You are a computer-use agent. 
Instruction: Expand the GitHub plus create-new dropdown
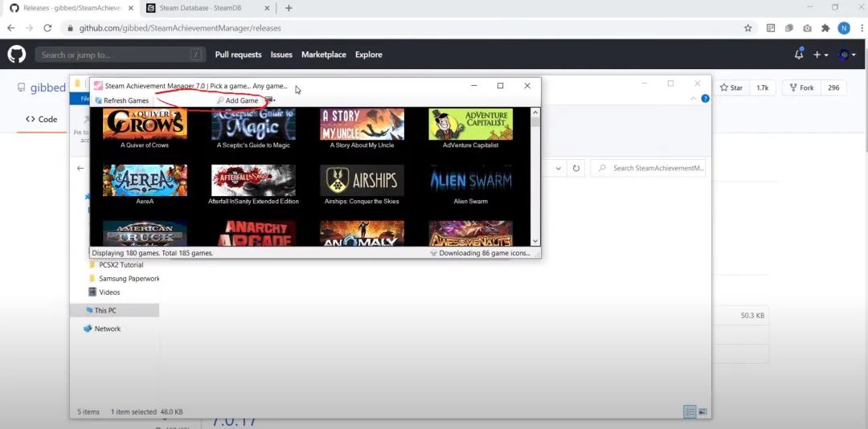coord(820,55)
